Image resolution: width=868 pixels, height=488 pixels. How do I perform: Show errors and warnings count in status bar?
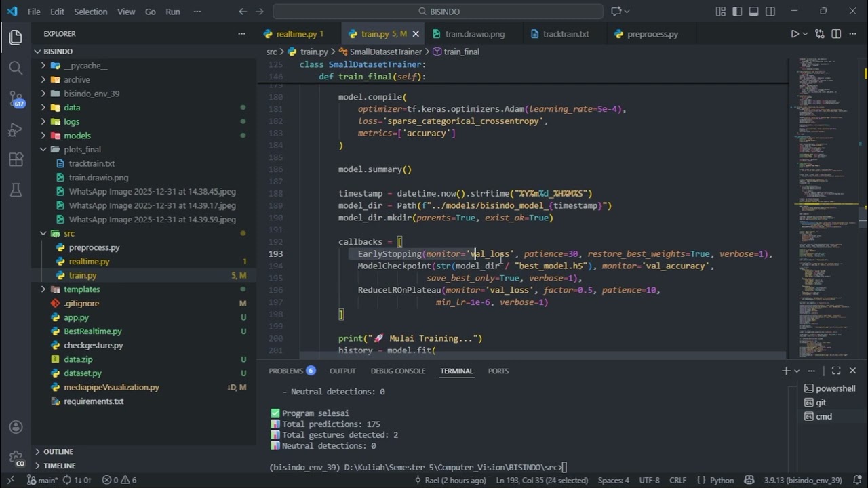[x=119, y=480]
